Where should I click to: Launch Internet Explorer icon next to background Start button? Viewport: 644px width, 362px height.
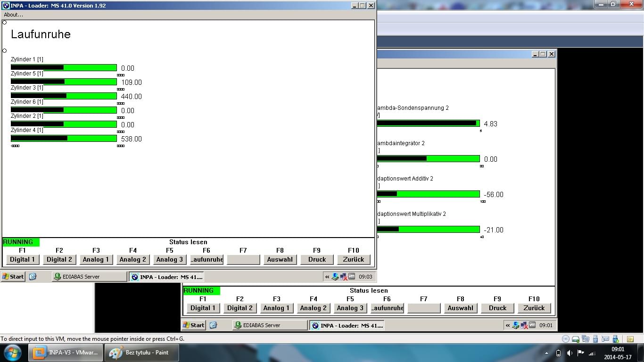[213, 325]
